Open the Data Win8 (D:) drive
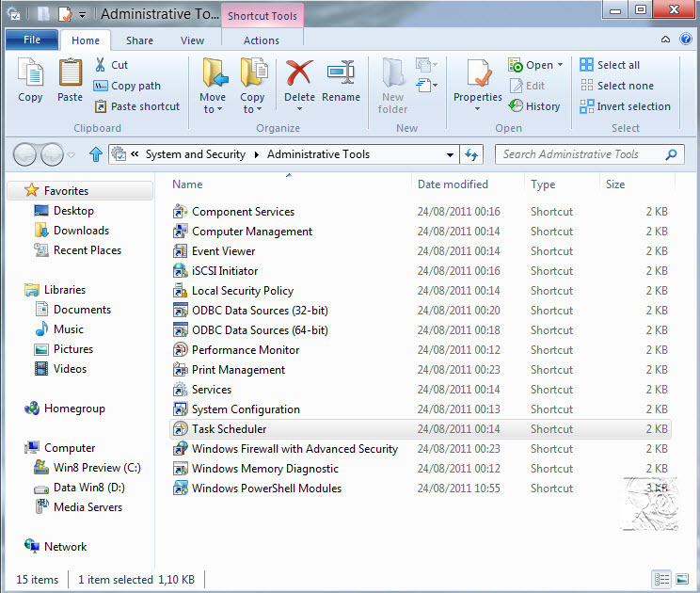Screen dimensions: 700x593 point(79,488)
